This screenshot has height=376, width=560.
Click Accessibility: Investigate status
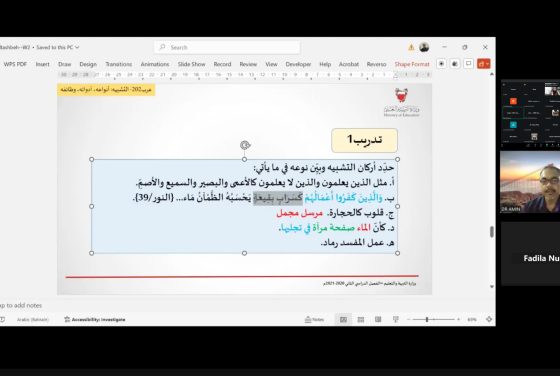(x=95, y=320)
